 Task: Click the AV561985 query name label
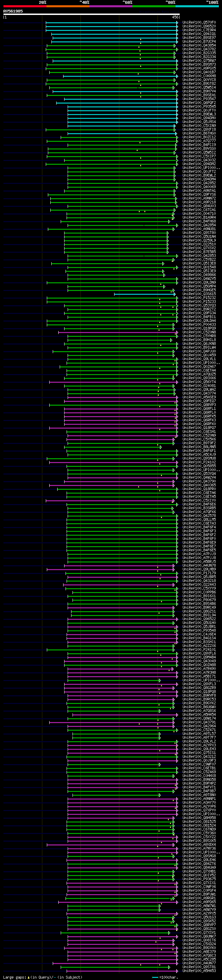[13, 11]
